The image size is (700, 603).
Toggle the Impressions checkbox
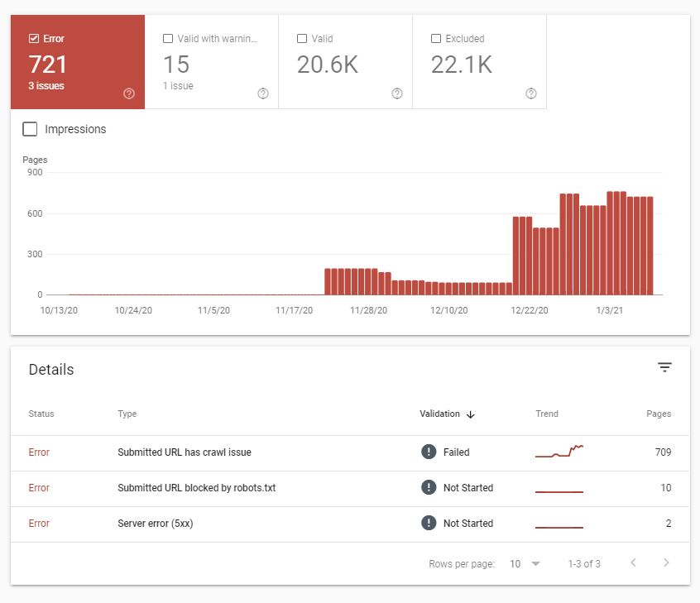pos(30,129)
